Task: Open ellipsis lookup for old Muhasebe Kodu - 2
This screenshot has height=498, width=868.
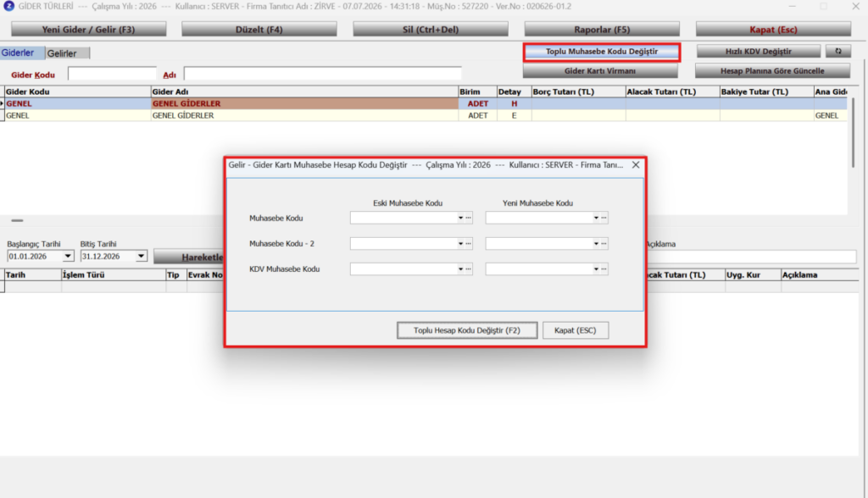Action: (468, 243)
